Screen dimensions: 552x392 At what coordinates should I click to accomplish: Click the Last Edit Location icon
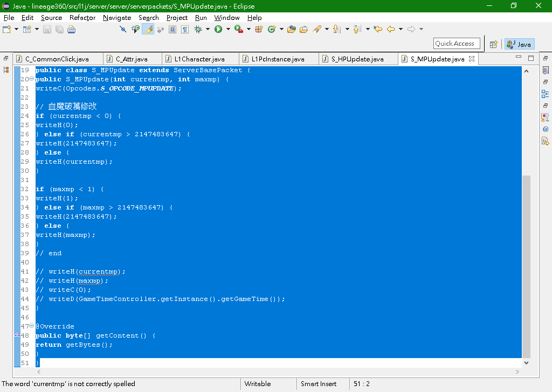coord(378,29)
